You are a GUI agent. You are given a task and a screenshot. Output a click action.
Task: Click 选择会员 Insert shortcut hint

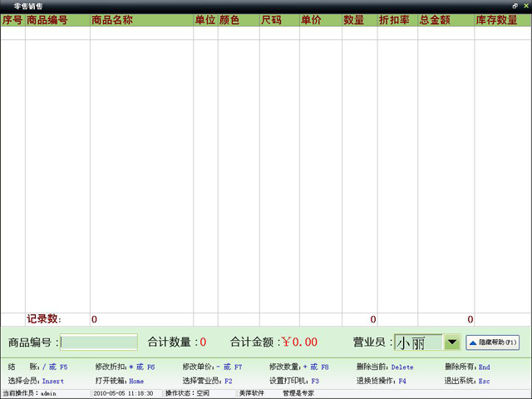(36, 381)
